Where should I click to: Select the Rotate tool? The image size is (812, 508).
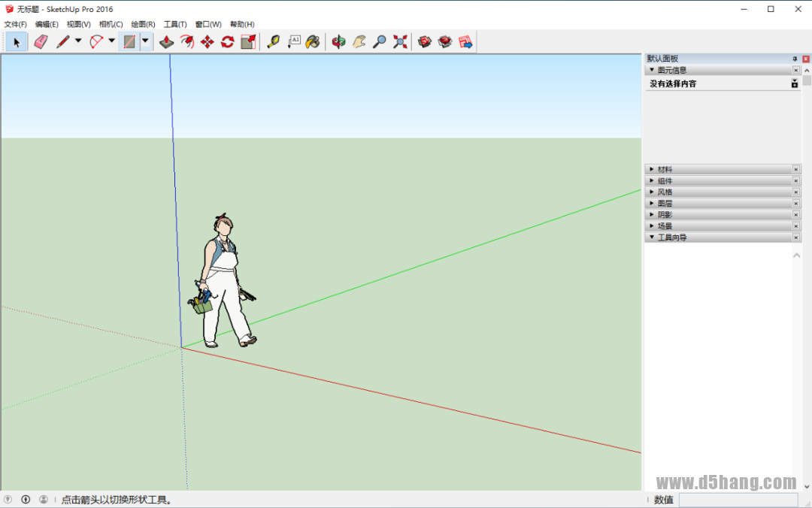[227, 42]
